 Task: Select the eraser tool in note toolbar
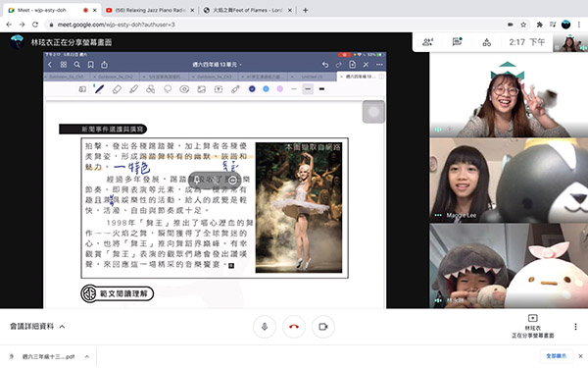(x=117, y=89)
